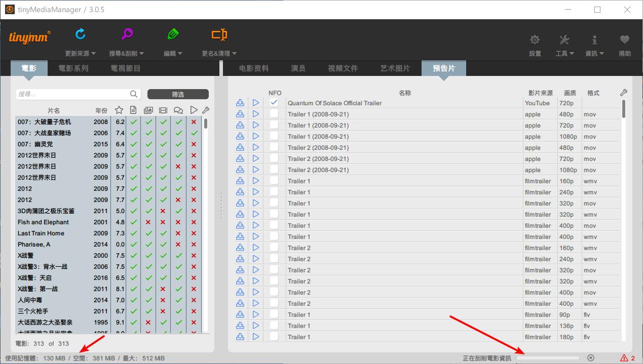Click the scraping progress bar
Image resolution: width=643 pixels, height=364 pixels.
tap(548, 358)
